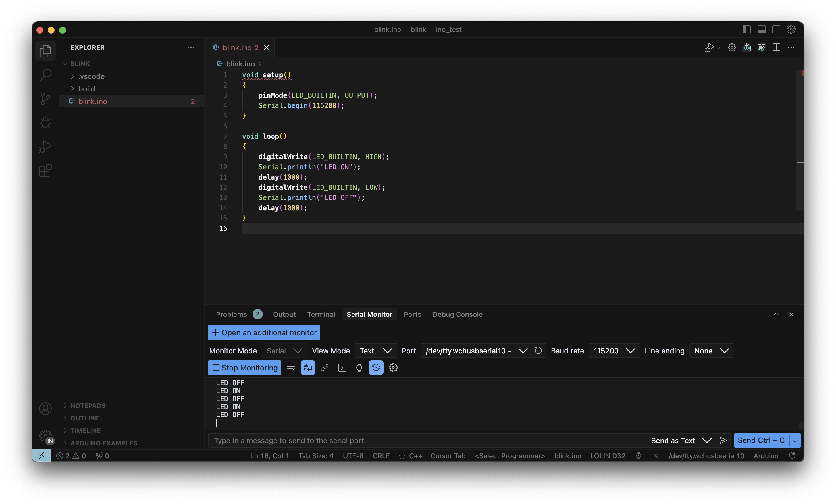The image size is (836, 504).
Task: Click the Search icon in activity bar
Action: point(45,75)
